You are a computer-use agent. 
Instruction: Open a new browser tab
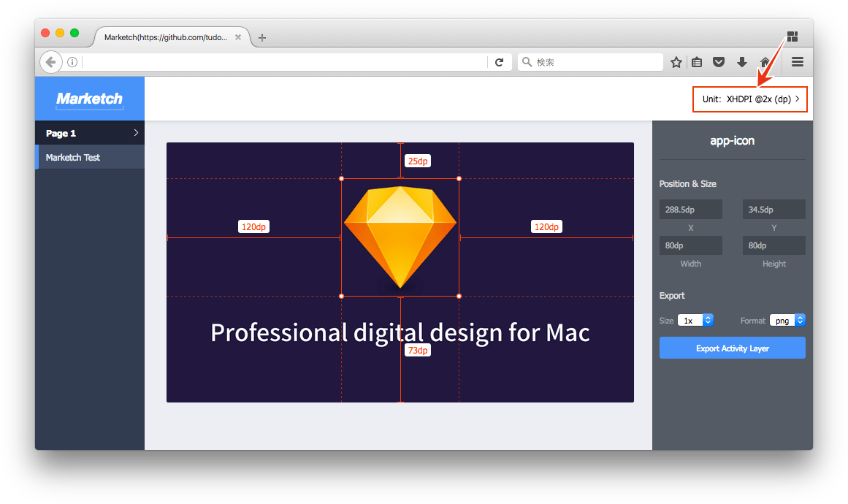(262, 38)
